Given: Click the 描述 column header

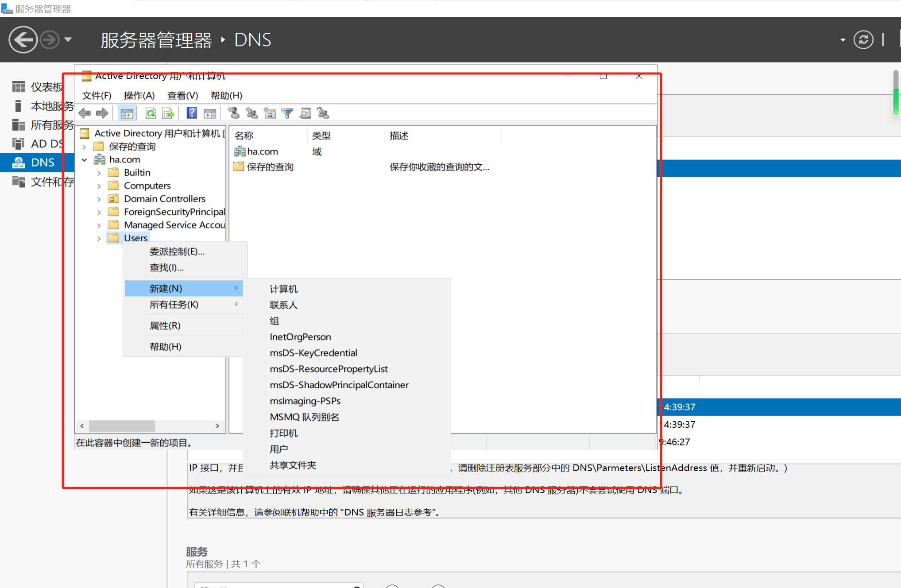Looking at the screenshot, I should click(x=443, y=135).
